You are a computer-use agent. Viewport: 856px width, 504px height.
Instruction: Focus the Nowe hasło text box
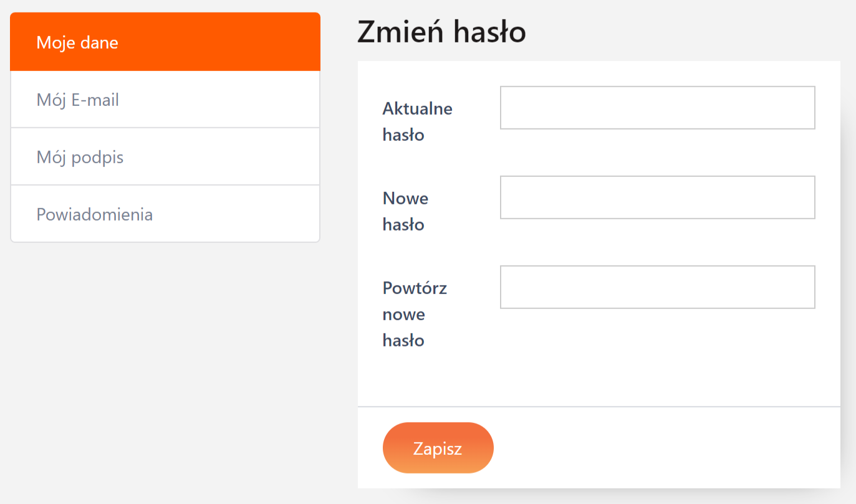point(657,197)
